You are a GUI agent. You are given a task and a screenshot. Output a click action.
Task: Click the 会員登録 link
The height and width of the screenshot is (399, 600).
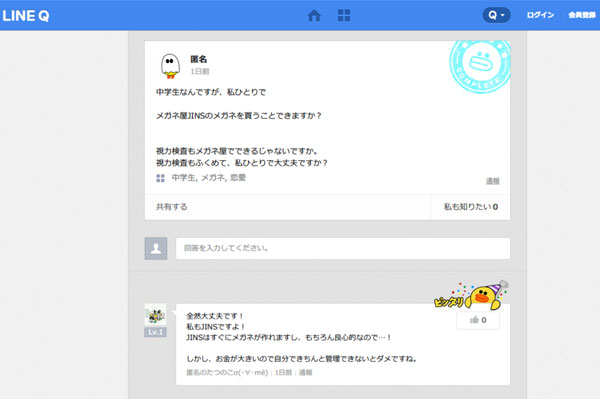582,15
